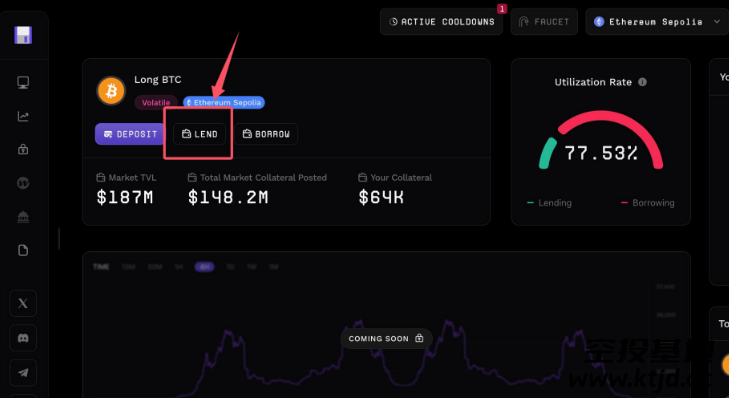Click the Borrow button
This screenshot has width=729, height=398.
pyautogui.click(x=266, y=134)
